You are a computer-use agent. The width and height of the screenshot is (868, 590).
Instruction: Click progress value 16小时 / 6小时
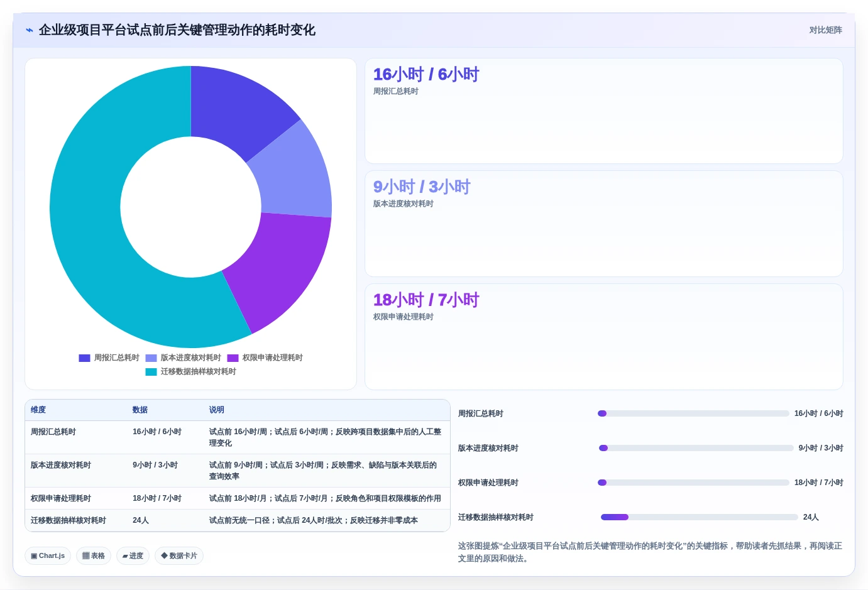point(819,413)
